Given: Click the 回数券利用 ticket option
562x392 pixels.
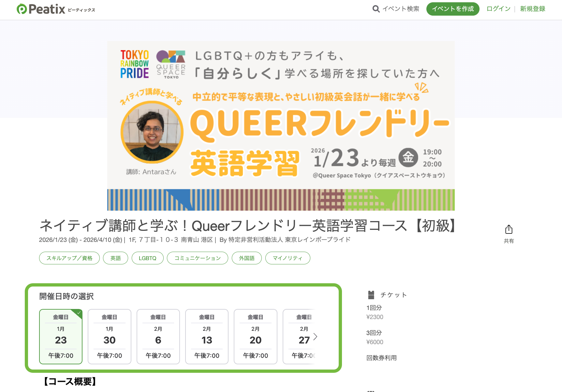Looking at the screenshot, I should tap(381, 358).
